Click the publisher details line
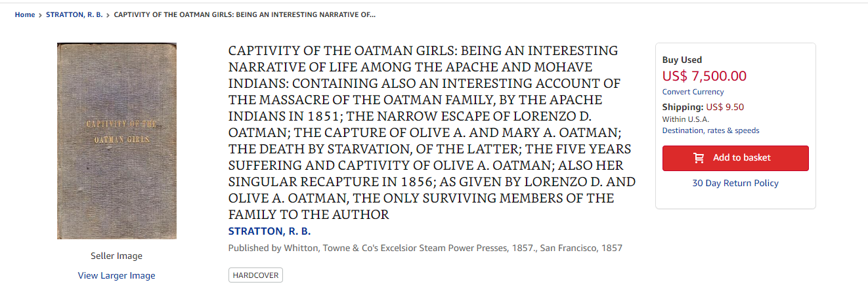 [425, 248]
